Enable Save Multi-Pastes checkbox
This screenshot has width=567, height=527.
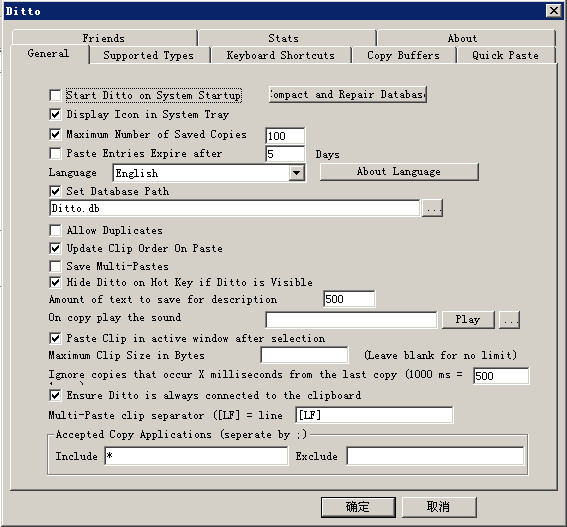(55, 267)
